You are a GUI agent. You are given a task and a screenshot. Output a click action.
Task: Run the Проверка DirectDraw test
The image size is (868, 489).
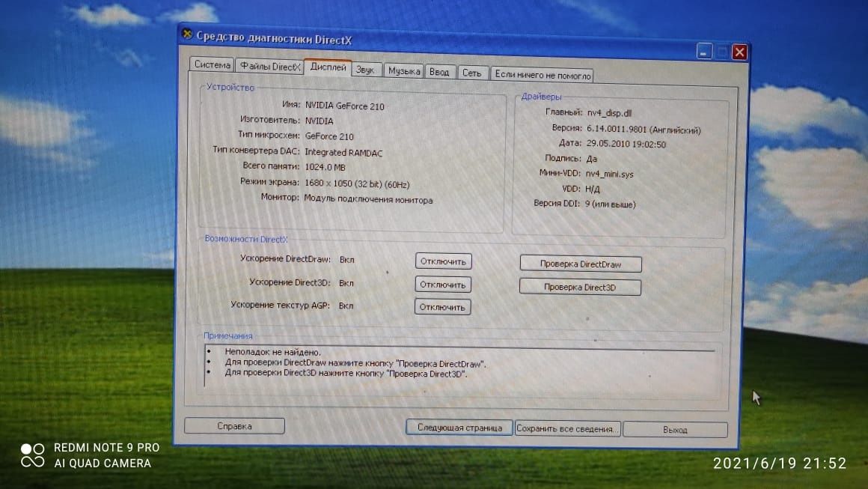(x=581, y=264)
